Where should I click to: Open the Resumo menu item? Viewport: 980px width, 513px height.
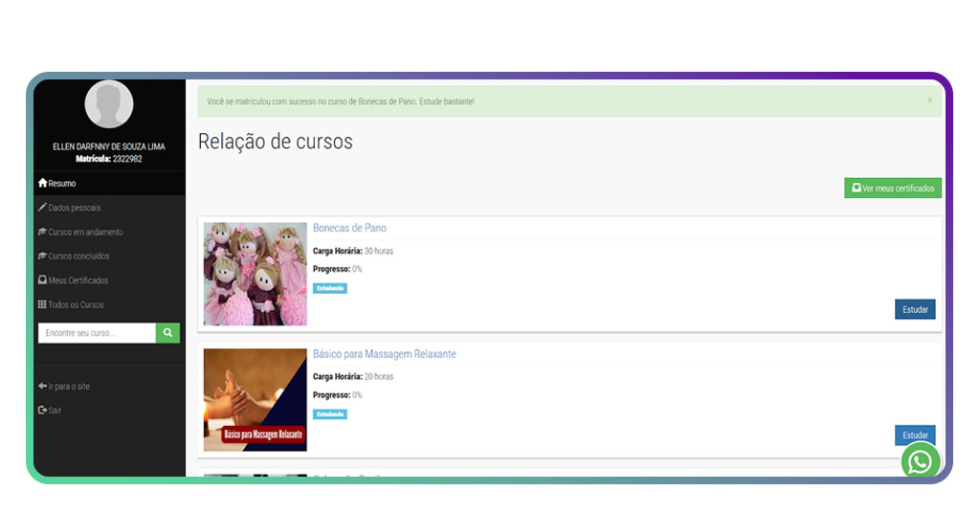[x=109, y=183]
